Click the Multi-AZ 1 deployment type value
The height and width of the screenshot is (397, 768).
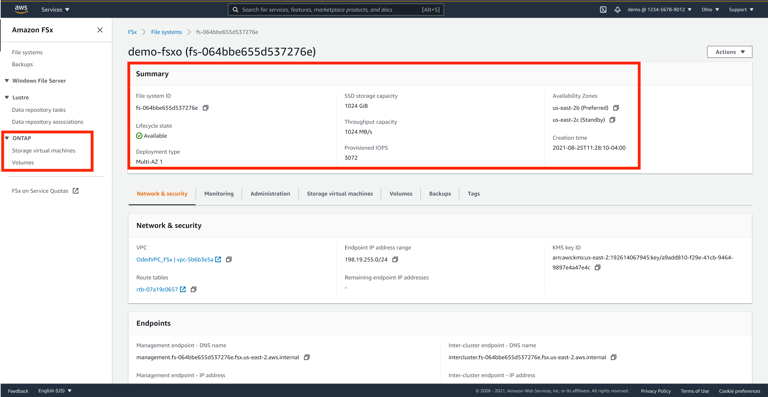(x=149, y=161)
